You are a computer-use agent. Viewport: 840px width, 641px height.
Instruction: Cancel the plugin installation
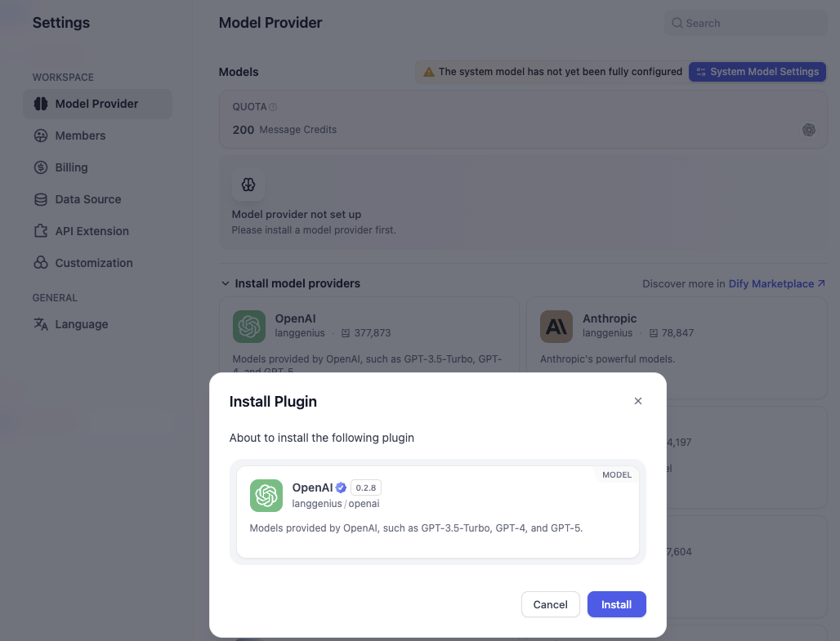[550, 604]
